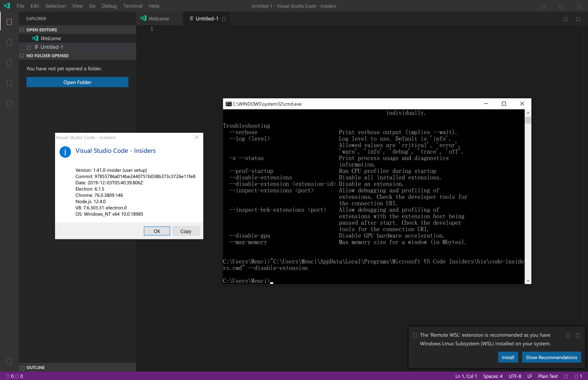This screenshot has width=588, height=380.
Task: Click the Split Editor icon in editor toolbar
Action: click(565, 19)
